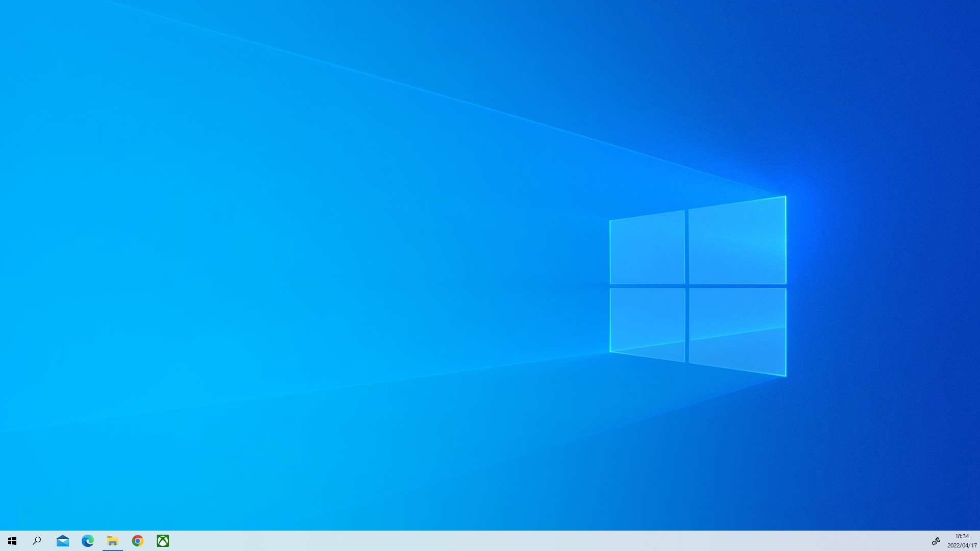The image size is (980, 551).
Task: Open Microsoft Edge browser
Action: (x=88, y=541)
